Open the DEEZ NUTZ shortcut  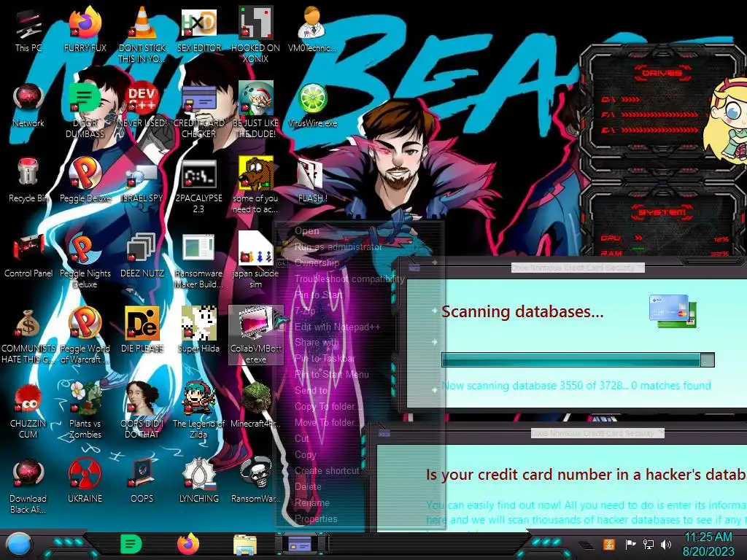(142, 255)
